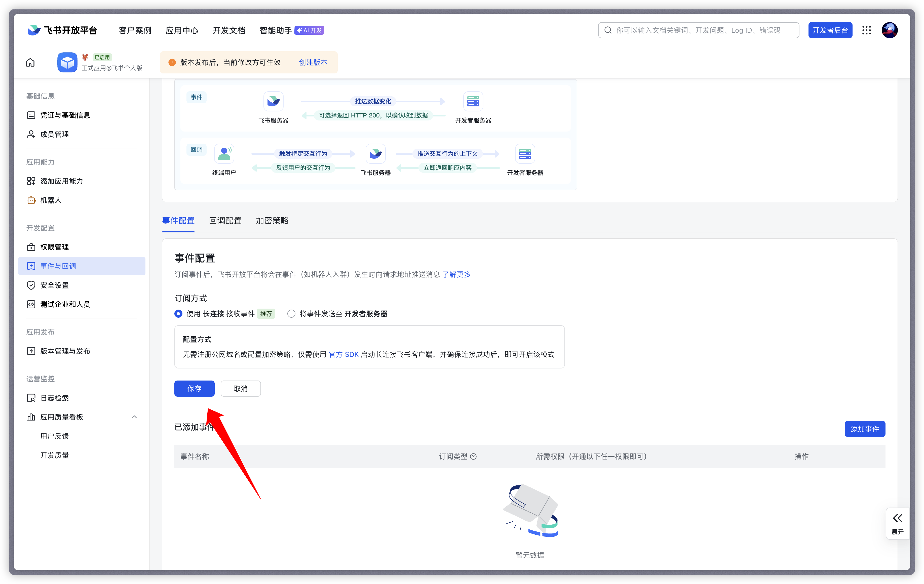The width and height of the screenshot is (924, 584).
Task: Select 将事件发送至开发者服务器 radio option
Action: tap(291, 314)
